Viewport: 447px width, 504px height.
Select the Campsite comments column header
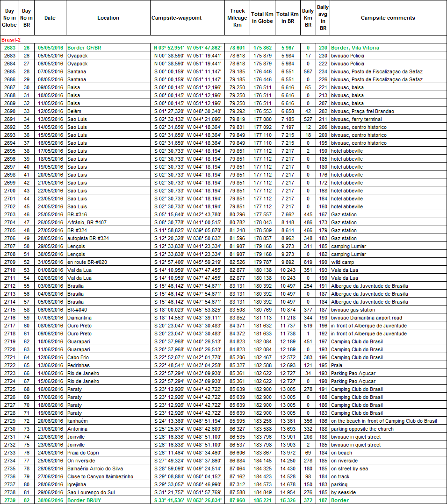pyautogui.click(x=388, y=18)
